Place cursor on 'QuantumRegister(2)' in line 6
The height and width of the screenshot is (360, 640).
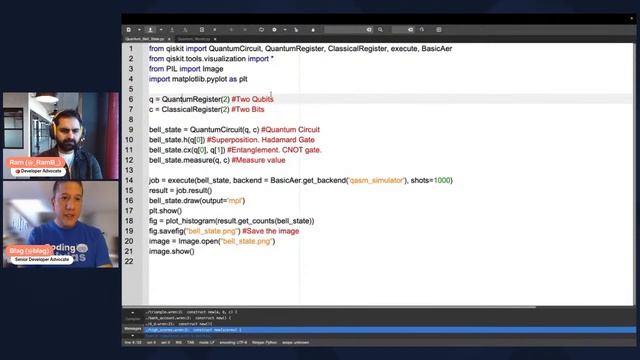[196, 99]
